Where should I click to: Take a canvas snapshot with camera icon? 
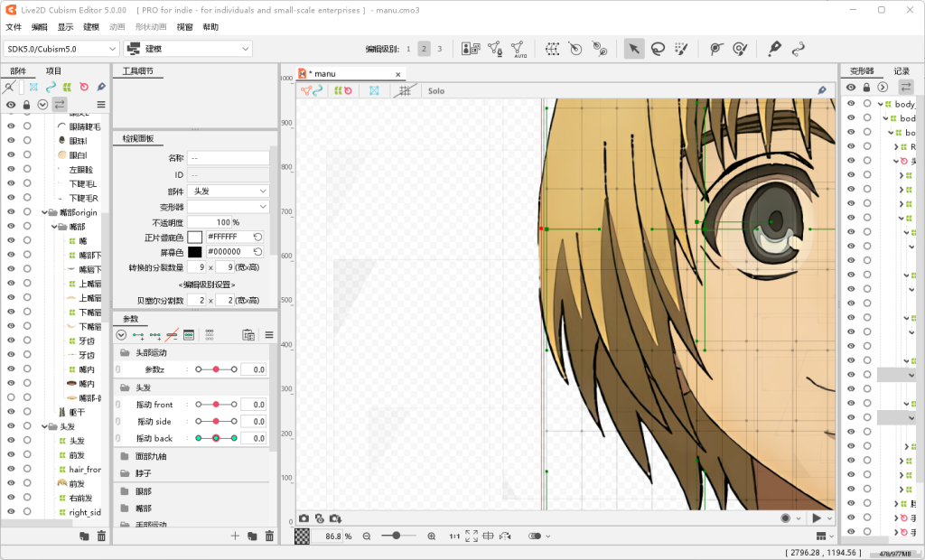click(304, 518)
